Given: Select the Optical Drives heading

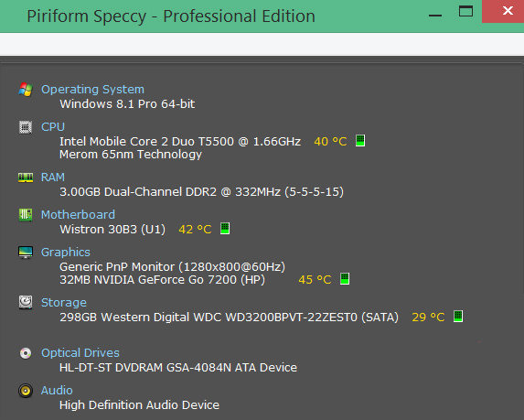Looking at the screenshot, I should point(80,353).
